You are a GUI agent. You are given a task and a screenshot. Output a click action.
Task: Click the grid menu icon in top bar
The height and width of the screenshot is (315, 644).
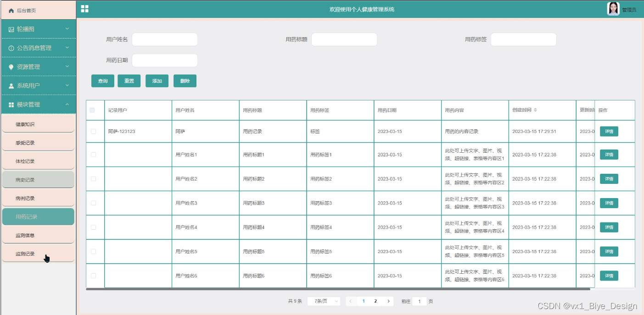pos(85,9)
